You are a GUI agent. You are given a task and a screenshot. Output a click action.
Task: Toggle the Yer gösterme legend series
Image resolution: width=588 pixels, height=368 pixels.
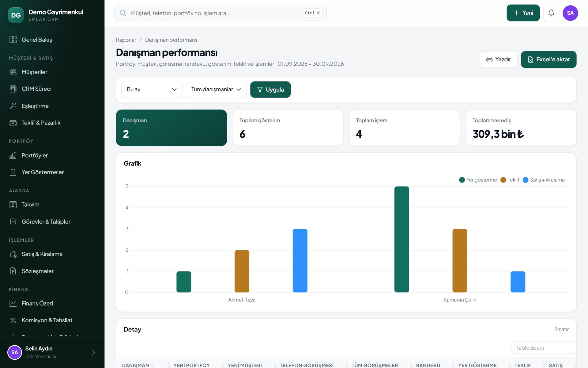(478, 180)
